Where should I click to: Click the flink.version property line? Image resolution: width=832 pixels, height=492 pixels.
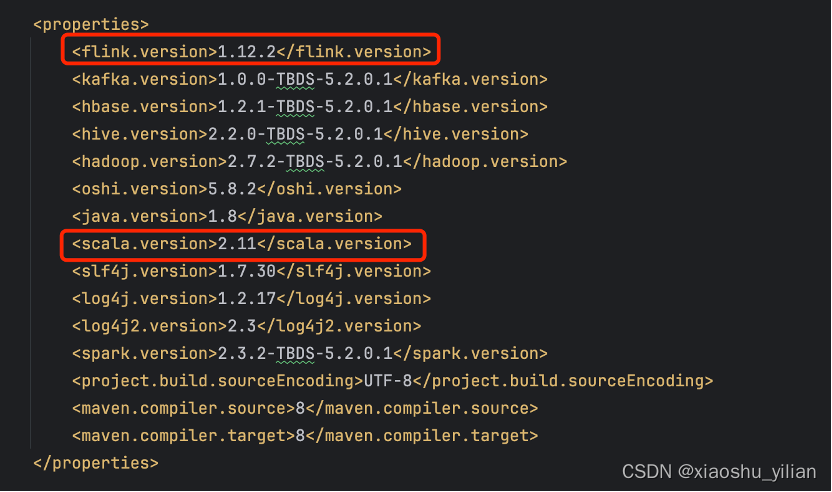(x=252, y=51)
